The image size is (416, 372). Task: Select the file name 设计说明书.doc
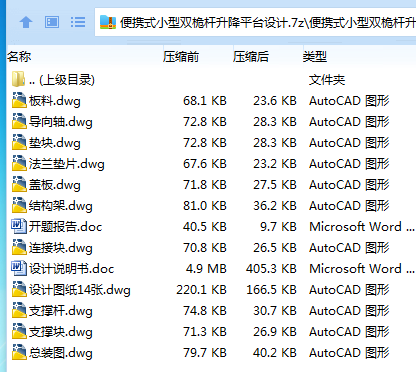(x=71, y=269)
